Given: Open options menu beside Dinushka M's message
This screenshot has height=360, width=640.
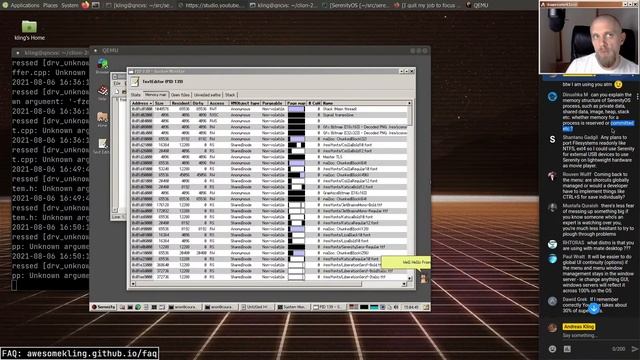Looking at the screenshot, I should [x=637, y=97].
